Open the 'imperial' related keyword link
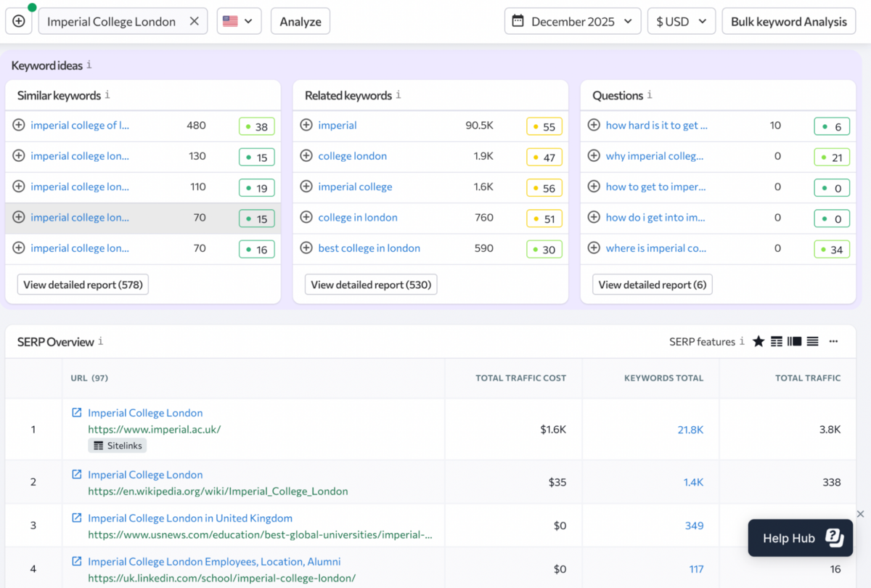The height and width of the screenshot is (588, 871). click(338, 125)
